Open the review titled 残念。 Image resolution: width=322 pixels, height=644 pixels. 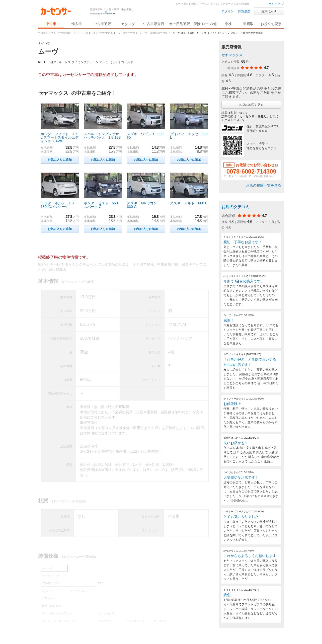click(x=228, y=595)
